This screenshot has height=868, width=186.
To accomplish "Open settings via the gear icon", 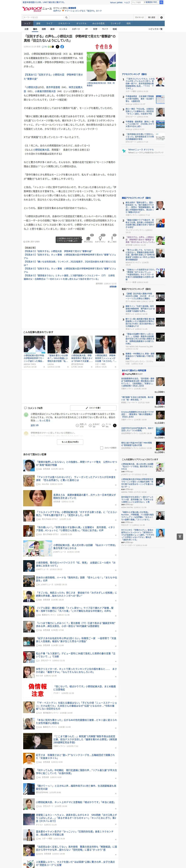I will point(161,18).
